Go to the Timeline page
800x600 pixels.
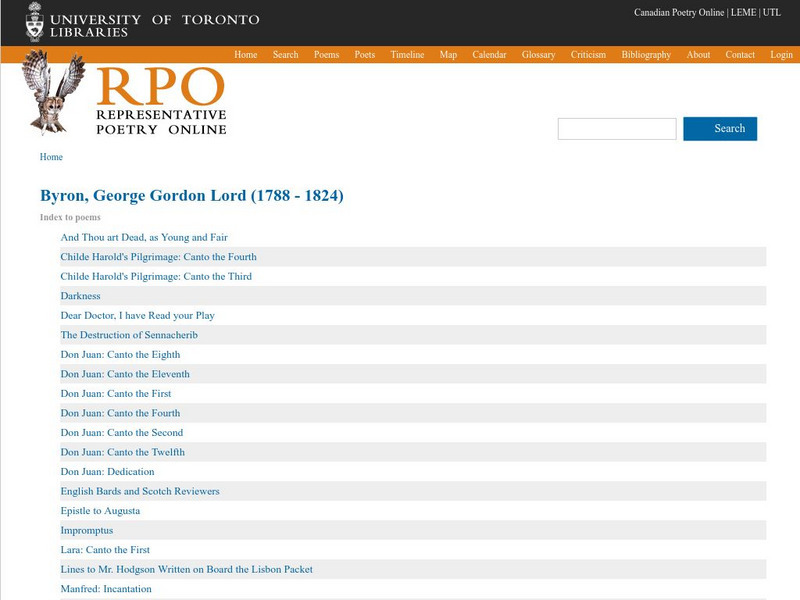tap(407, 55)
